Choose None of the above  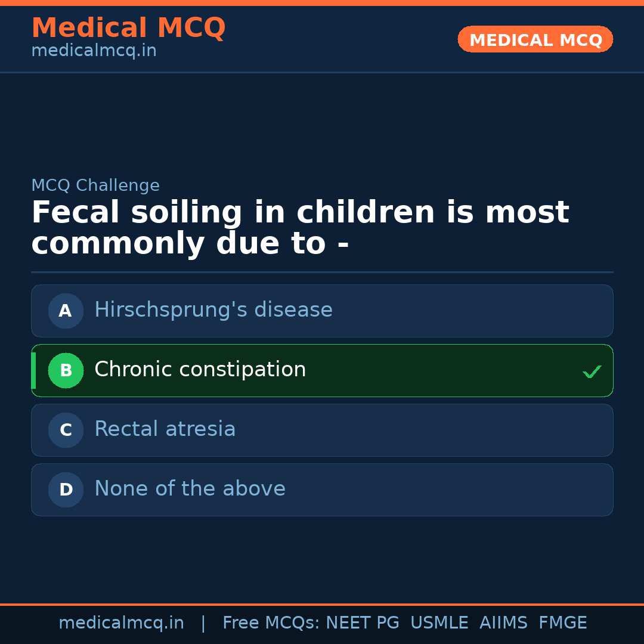(190, 489)
